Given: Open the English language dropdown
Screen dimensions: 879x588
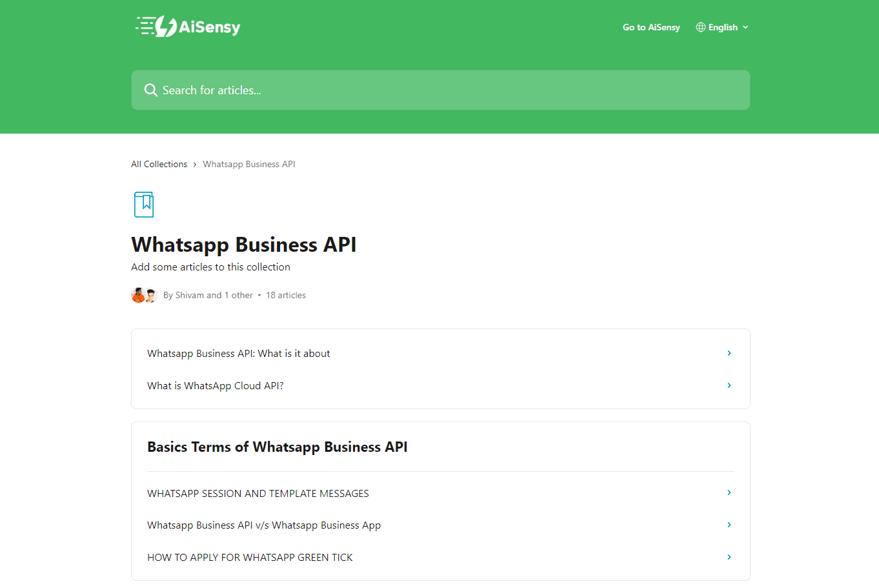Looking at the screenshot, I should [722, 26].
